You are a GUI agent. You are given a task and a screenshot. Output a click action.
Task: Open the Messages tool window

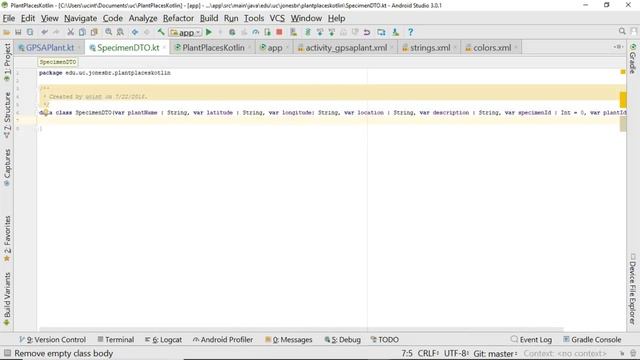[x=289, y=340]
